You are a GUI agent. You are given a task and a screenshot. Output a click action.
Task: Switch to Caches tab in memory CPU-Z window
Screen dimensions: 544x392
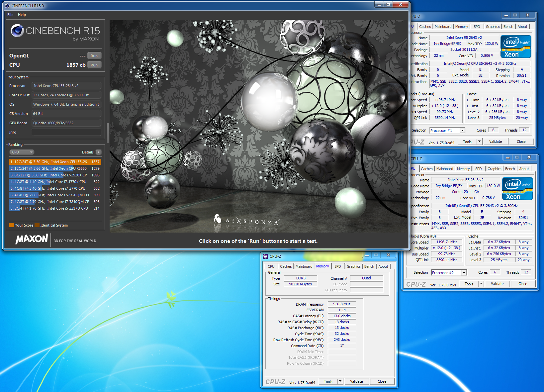click(286, 266)
